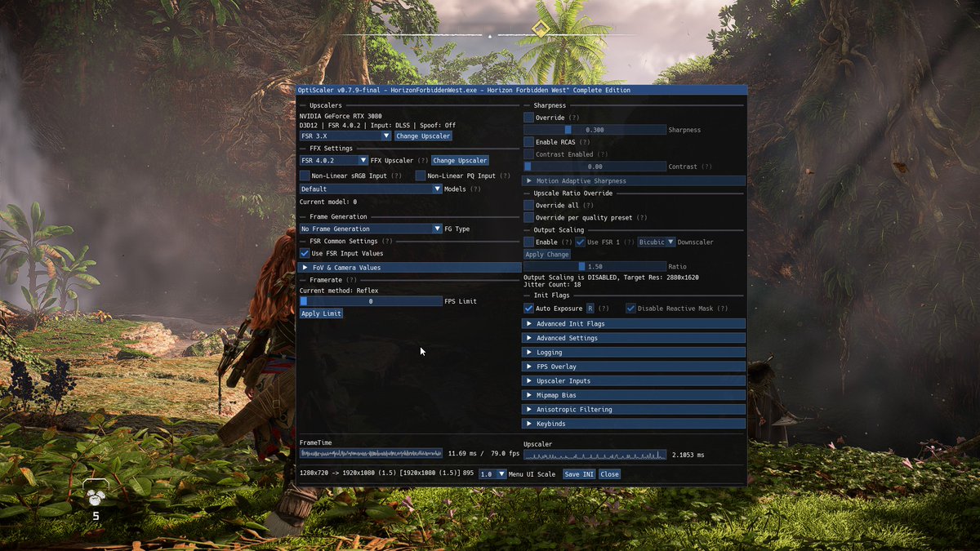Screen dimensions: 980x551
Task: Click Change Upscaler beside FFX Upscaler
Action: pyautogui.click(x=460, y=161)
